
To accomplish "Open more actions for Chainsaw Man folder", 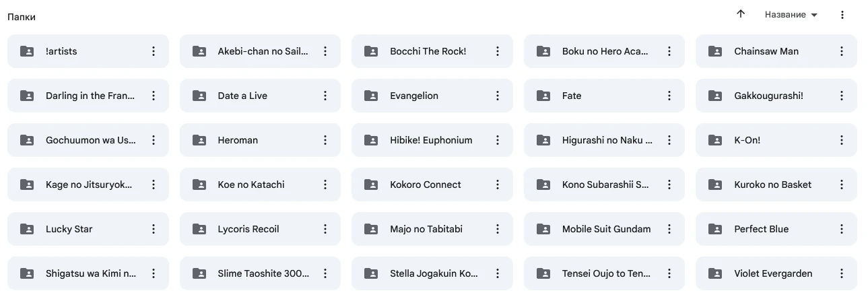I will tap(842, 51).
